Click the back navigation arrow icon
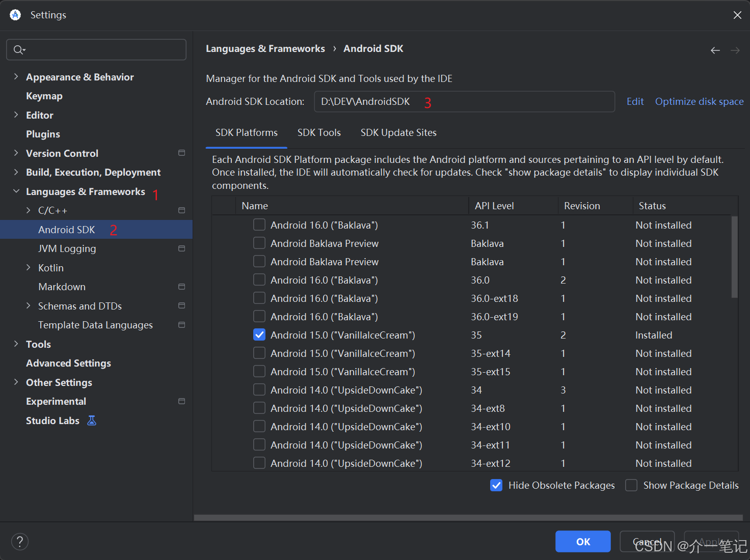This screenshot has height=560, width=750. click(715, 50)
